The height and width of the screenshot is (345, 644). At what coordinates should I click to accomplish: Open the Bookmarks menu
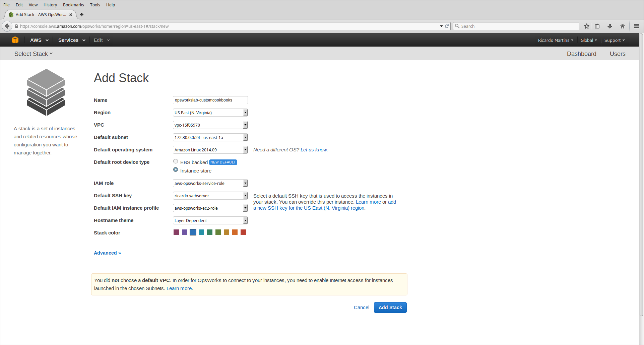tap(73, 5)
